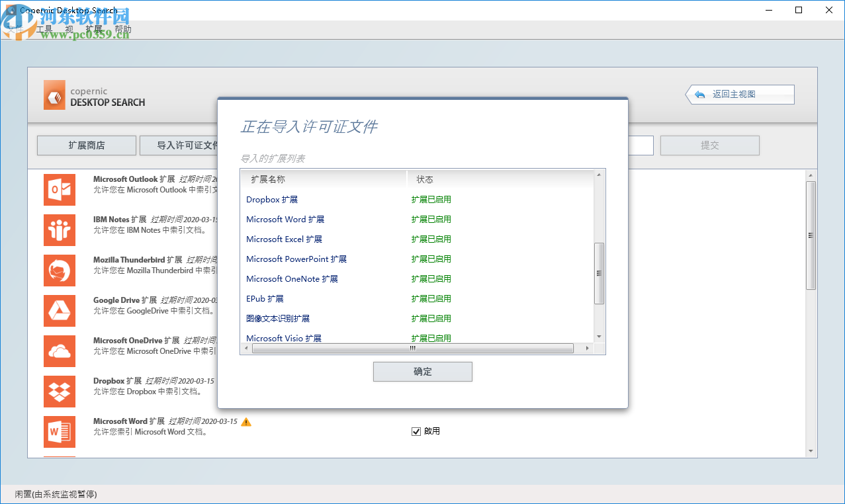Click the warning icon beside Microsoft Word 扩展
This screenshot has width=845, height=504.
[245, 421]
